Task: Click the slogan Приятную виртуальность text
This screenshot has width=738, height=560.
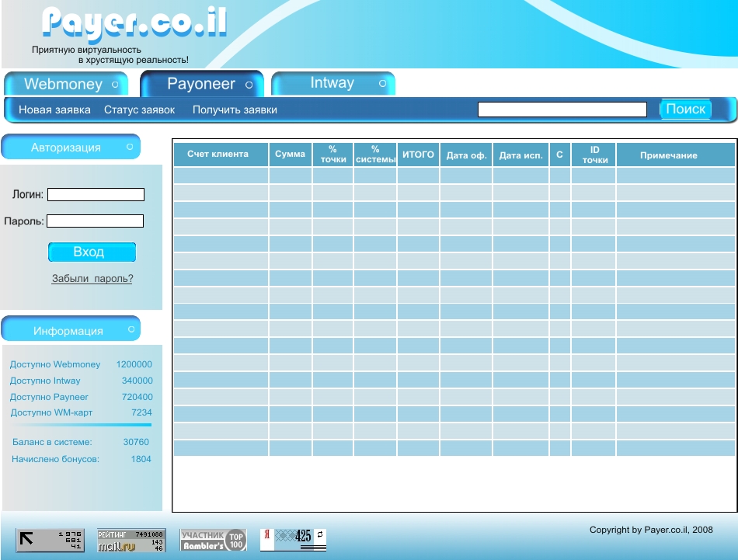Action: [86, 50]
